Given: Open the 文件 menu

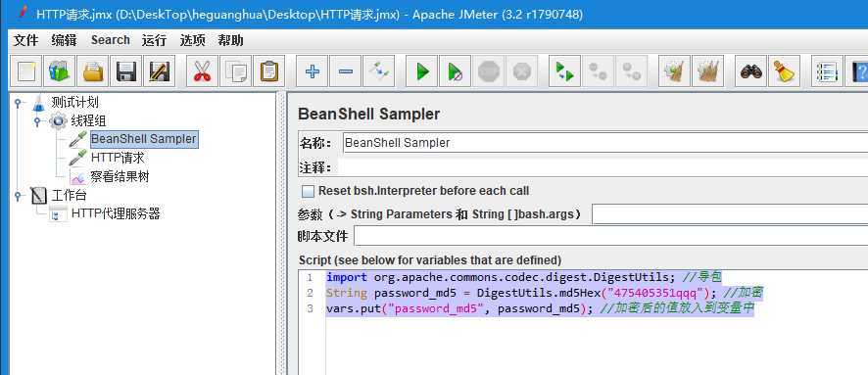Looking at the screenshot, I should (x=25, y=40).
